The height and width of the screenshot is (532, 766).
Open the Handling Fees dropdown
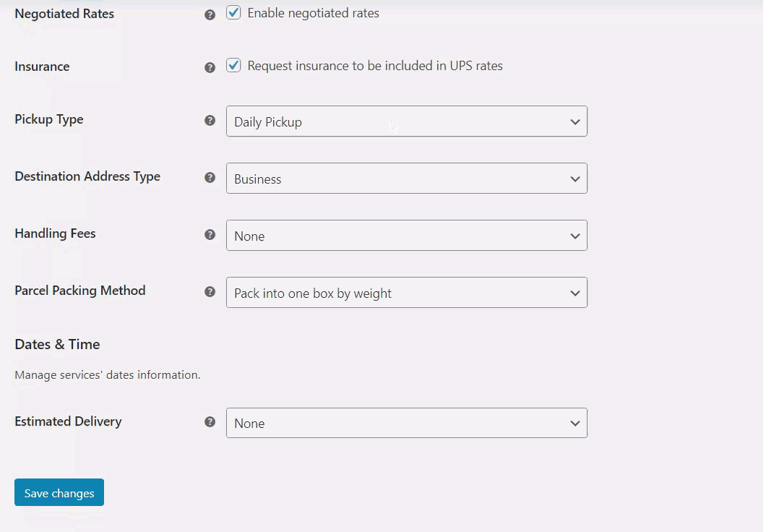406,236
